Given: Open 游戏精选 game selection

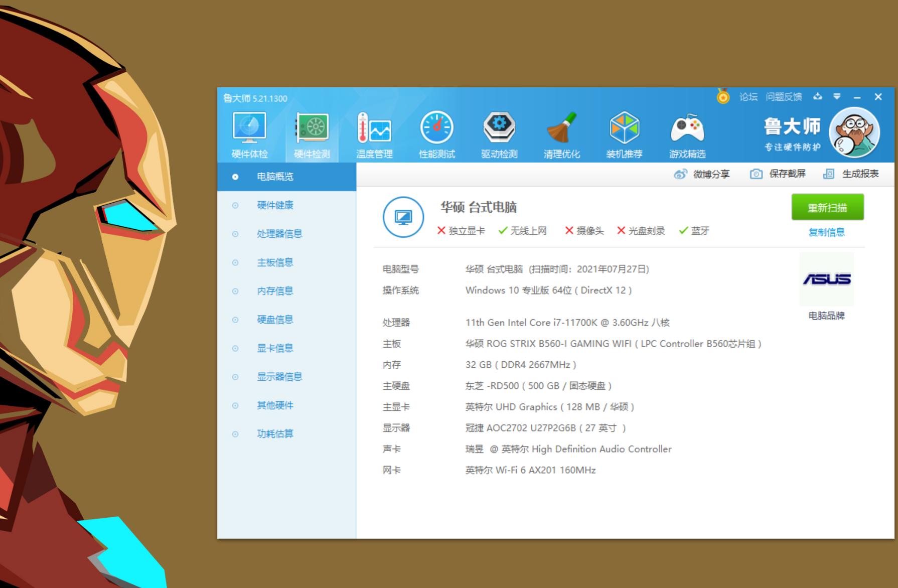Looking at the screenshot, I should [x=688, y=133].
